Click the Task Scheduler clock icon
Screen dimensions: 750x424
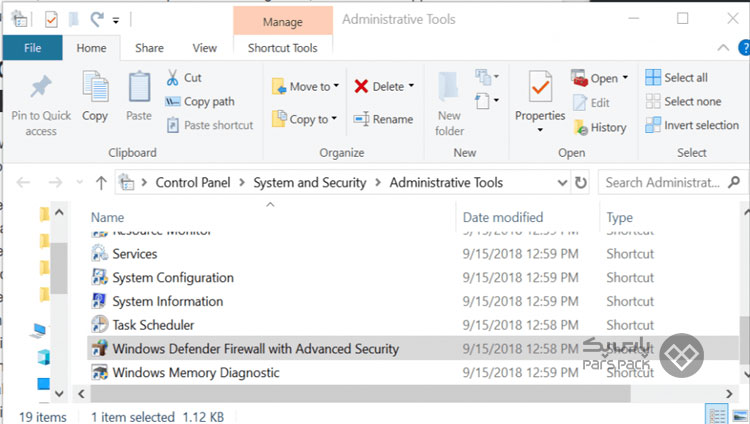click(x=99, y=324)
